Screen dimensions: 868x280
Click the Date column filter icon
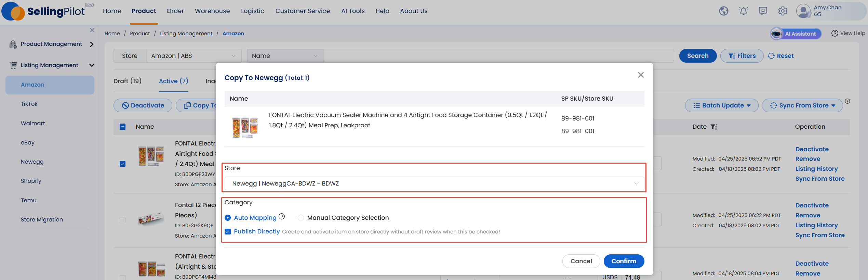point(714,127)
